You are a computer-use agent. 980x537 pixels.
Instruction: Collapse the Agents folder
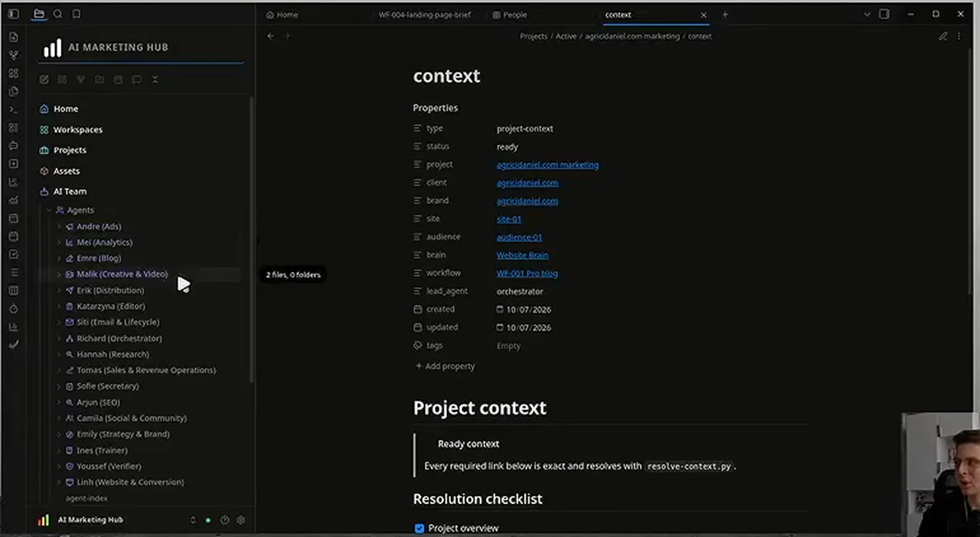pyautogui.click(x=49, y=211)
